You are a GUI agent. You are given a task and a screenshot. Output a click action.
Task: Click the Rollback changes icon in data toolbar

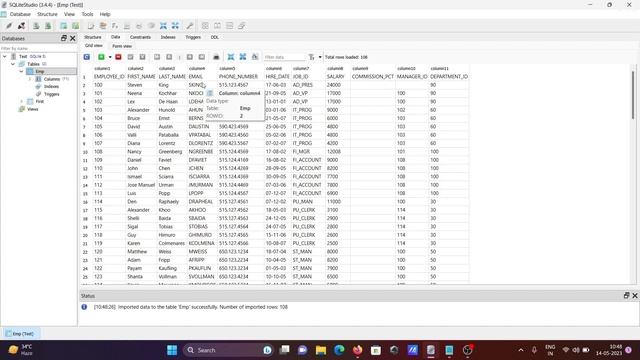(142, 57)
